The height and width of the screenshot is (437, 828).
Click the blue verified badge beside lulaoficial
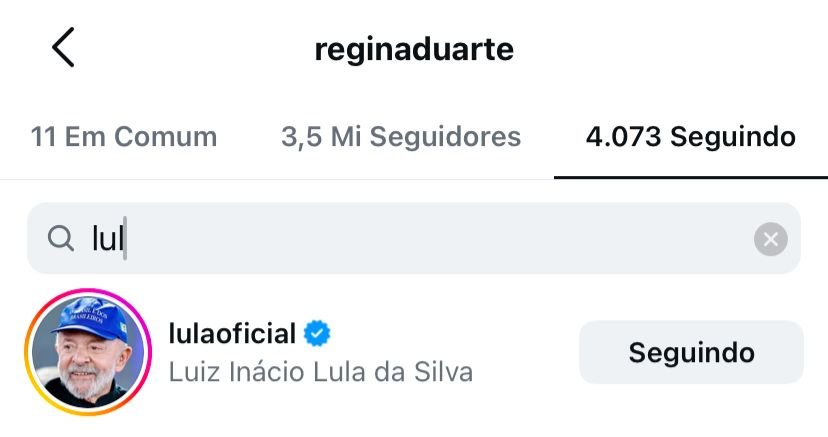(x=318, y=333)
